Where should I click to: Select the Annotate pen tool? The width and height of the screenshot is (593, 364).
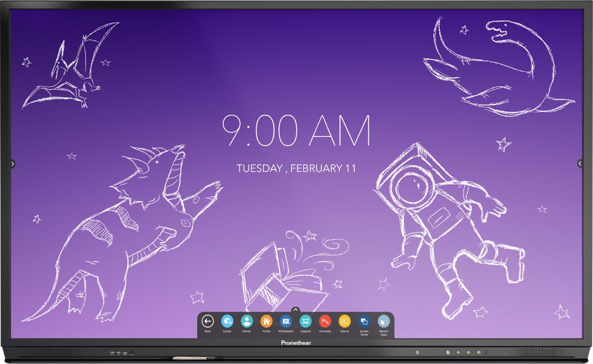click(325, 322)
